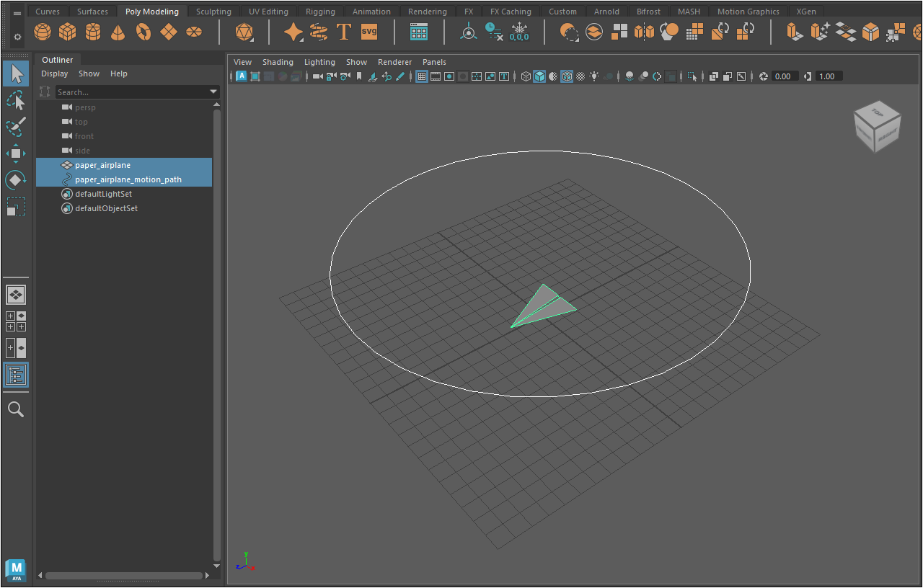Open the Shading menu in viewport
Screen dimensions: 923x588
coord(278,62)
